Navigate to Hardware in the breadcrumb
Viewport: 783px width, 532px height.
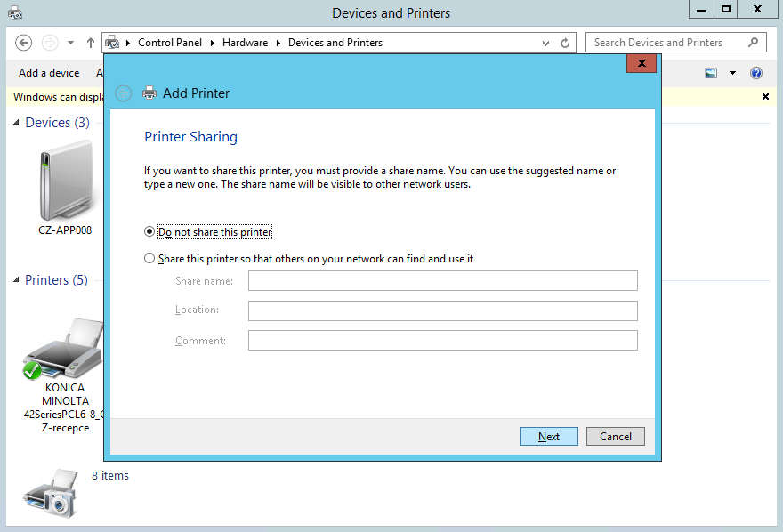245,42
